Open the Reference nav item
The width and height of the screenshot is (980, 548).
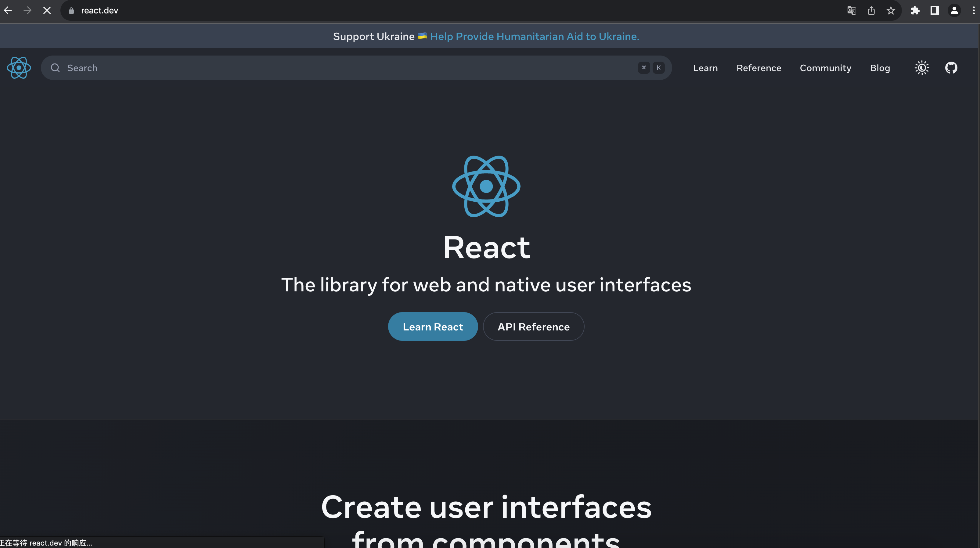click(x=758, y=68)
